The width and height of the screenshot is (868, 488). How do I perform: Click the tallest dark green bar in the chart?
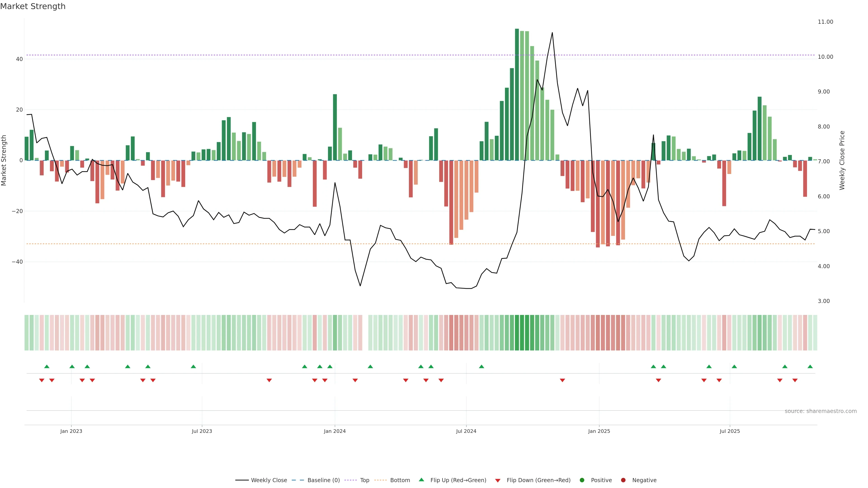[517, 94]
